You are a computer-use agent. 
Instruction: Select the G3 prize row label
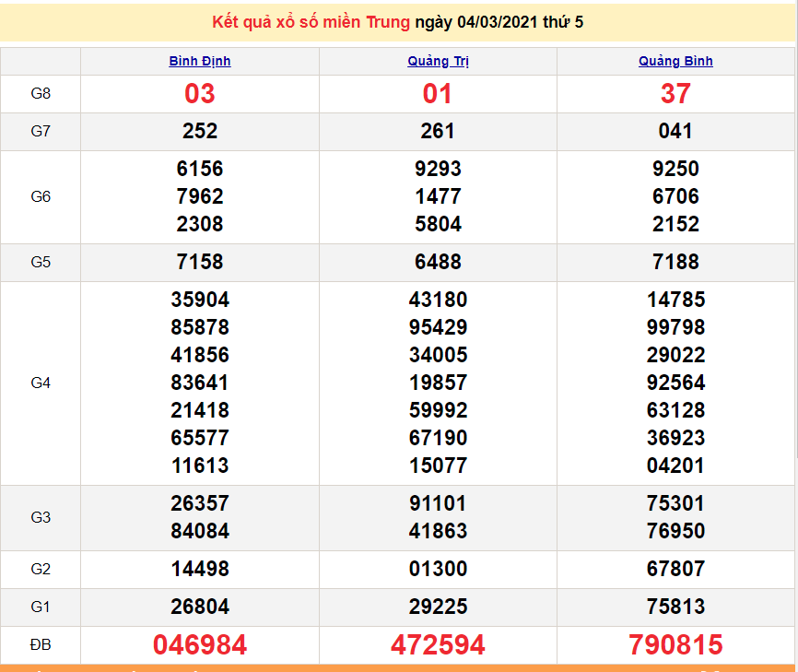(41, 517)
